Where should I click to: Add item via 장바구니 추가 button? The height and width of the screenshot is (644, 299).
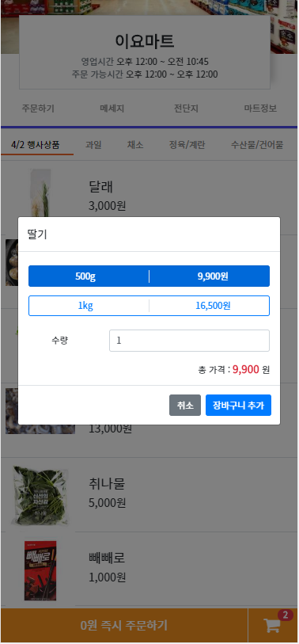click(238, 406)
